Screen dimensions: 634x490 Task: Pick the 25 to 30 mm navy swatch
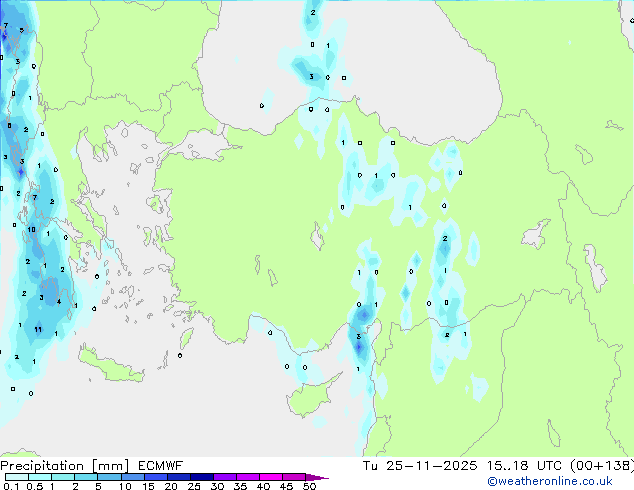point(201,477)
